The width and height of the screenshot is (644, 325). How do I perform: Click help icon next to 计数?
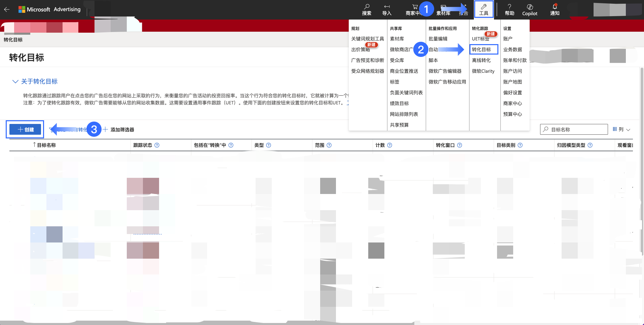(x=389, y=145)
